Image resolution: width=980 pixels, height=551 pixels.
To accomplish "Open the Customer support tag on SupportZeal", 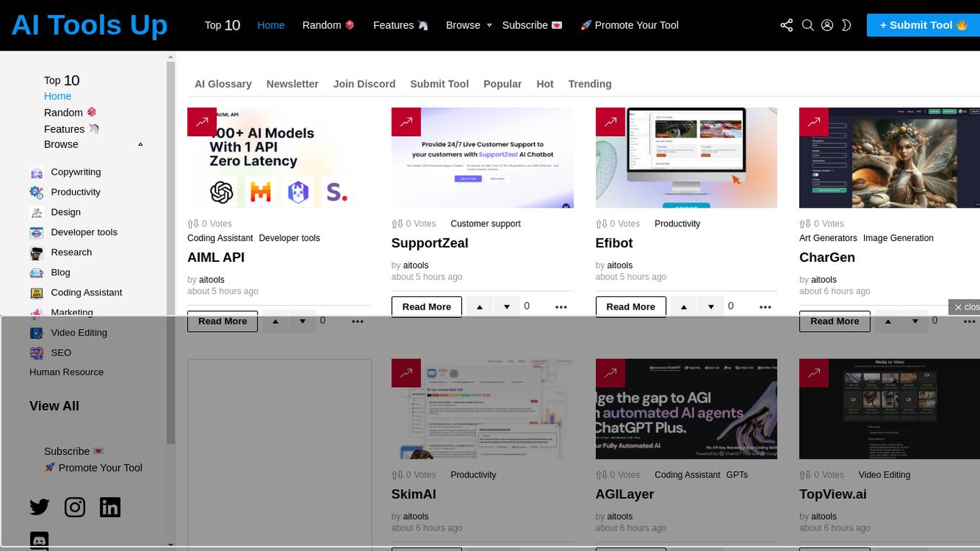I will 486,224.
